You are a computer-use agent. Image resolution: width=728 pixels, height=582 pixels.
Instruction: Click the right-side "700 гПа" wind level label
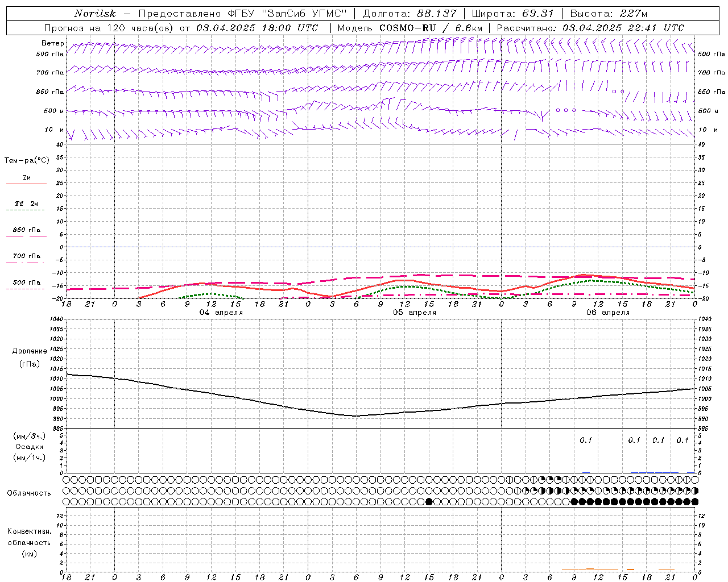(x=712, y=73)
